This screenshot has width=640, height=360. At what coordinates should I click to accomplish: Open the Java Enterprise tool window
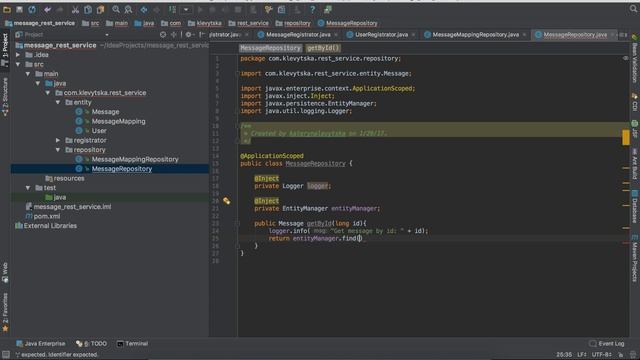click(40, 344)
